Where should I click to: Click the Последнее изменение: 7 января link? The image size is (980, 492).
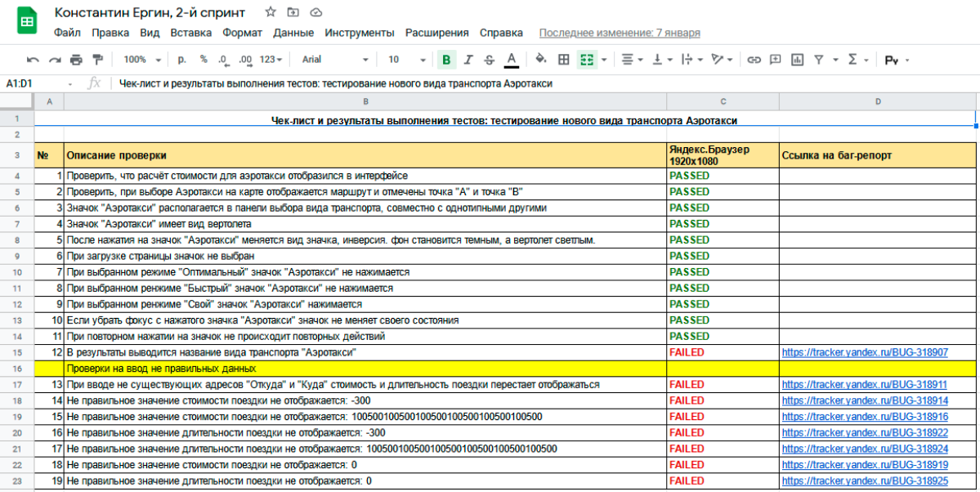coord(619,33)
